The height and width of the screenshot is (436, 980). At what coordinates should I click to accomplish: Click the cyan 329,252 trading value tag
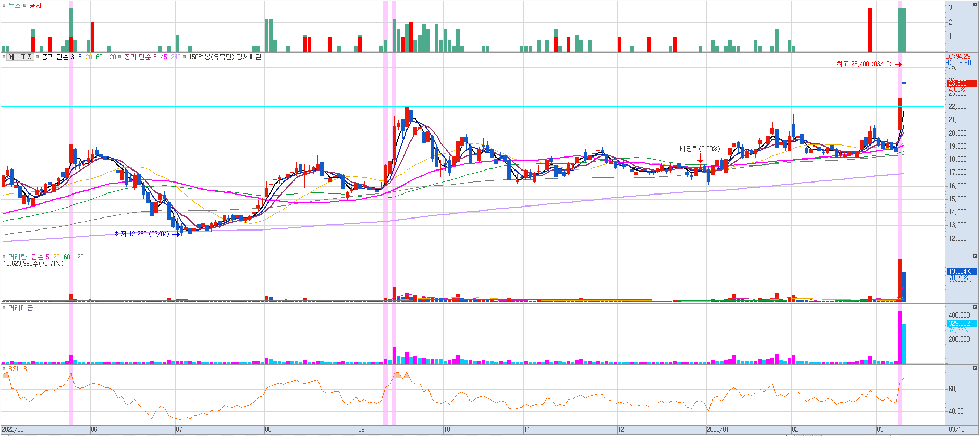962,323
